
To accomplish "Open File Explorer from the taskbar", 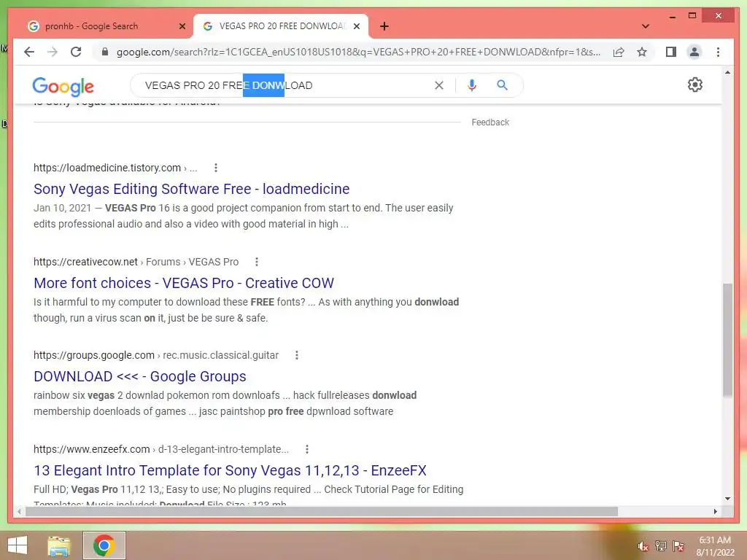I will click(59, 545).
